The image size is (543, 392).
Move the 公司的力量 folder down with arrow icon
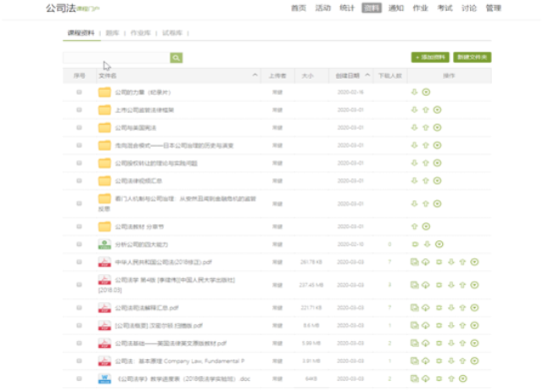click(415, 92)
